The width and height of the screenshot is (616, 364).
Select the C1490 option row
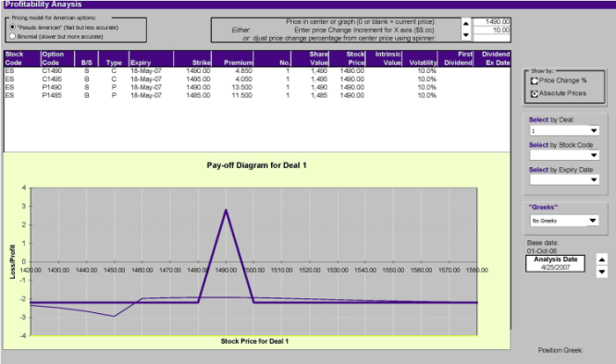[257, 71]
